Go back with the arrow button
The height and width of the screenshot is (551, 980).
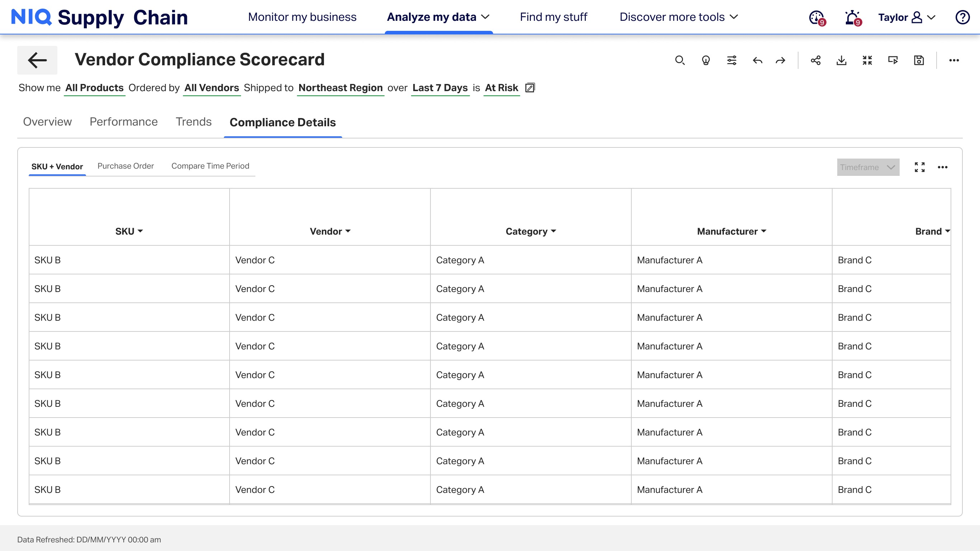click(37, 60)
